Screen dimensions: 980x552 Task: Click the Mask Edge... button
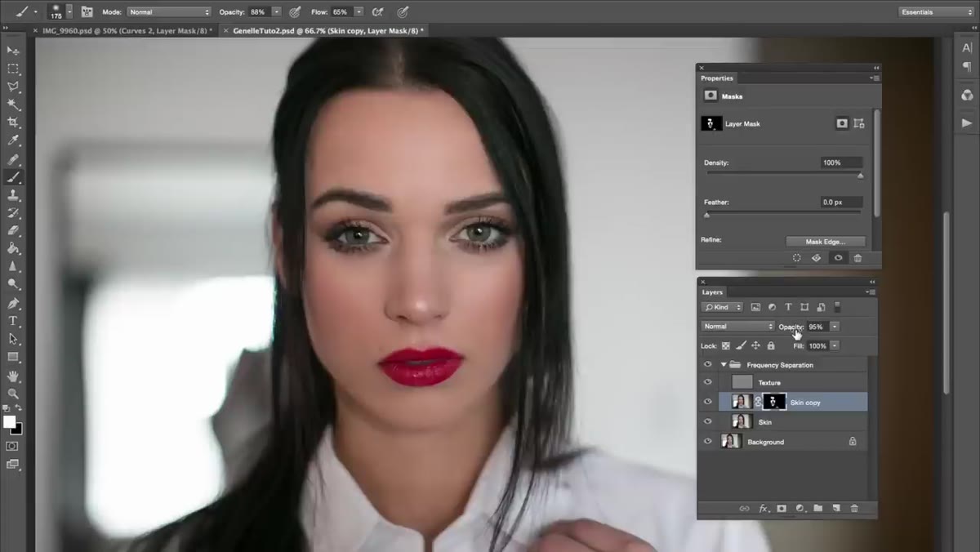point(825,242)
